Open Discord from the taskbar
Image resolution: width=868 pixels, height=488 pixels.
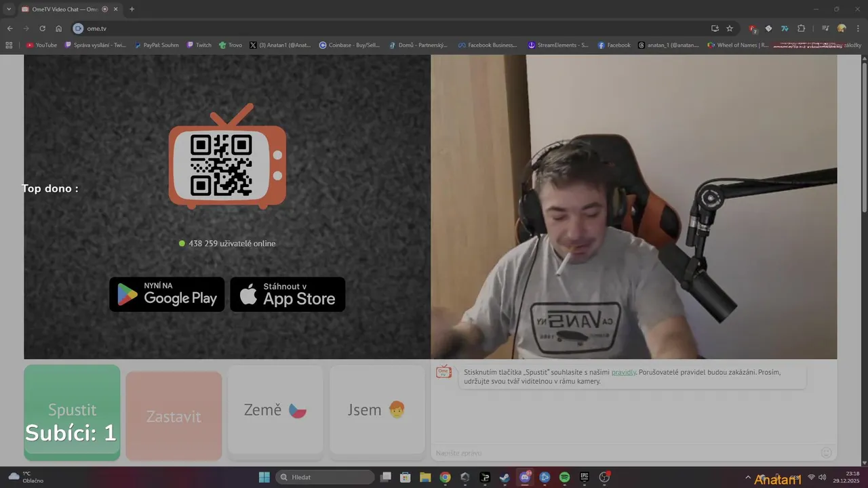(x=525, y=477)
